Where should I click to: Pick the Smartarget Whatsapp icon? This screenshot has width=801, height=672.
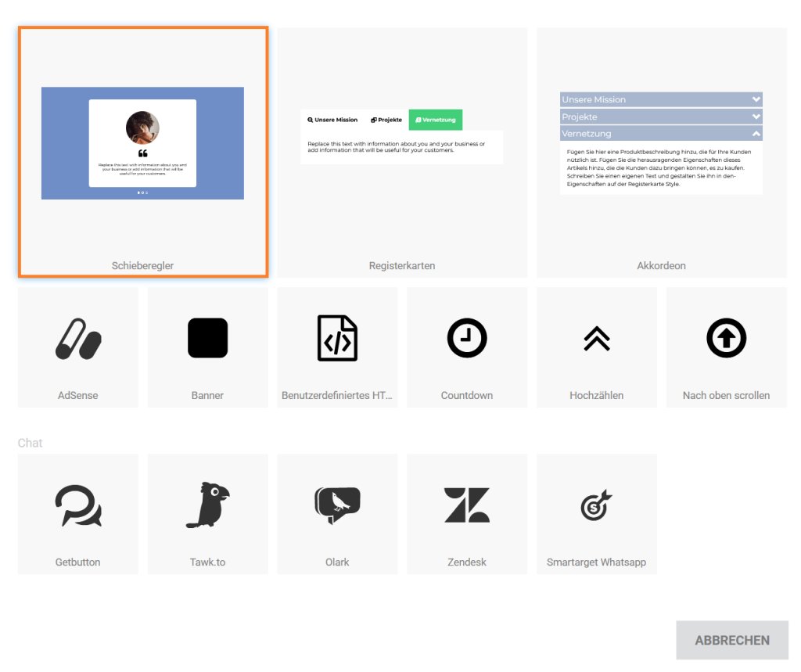pos(596,505)
